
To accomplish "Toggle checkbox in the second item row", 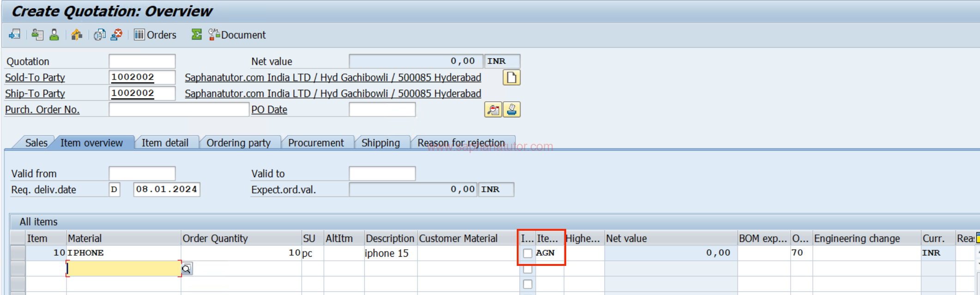I will point(527,269).
